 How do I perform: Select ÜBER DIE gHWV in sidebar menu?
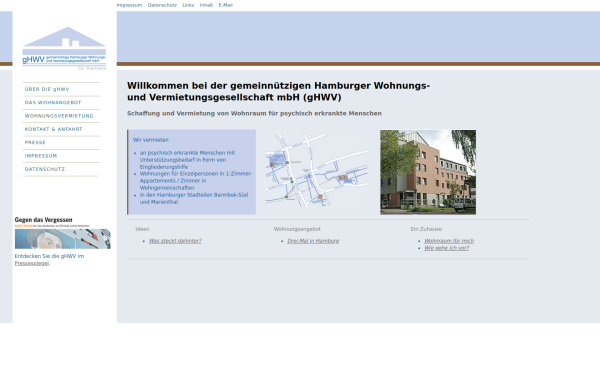[47, 89]
